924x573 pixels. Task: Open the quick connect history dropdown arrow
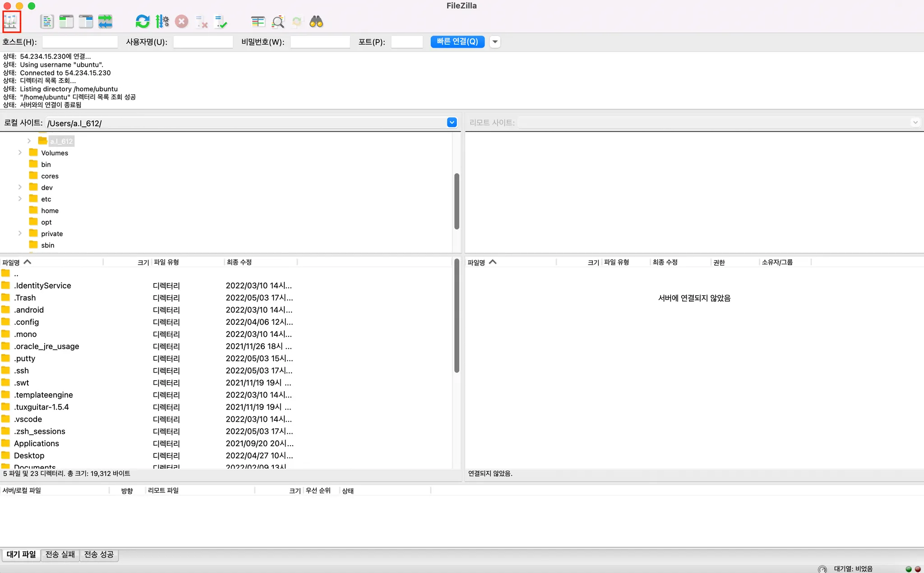(495, 42)
